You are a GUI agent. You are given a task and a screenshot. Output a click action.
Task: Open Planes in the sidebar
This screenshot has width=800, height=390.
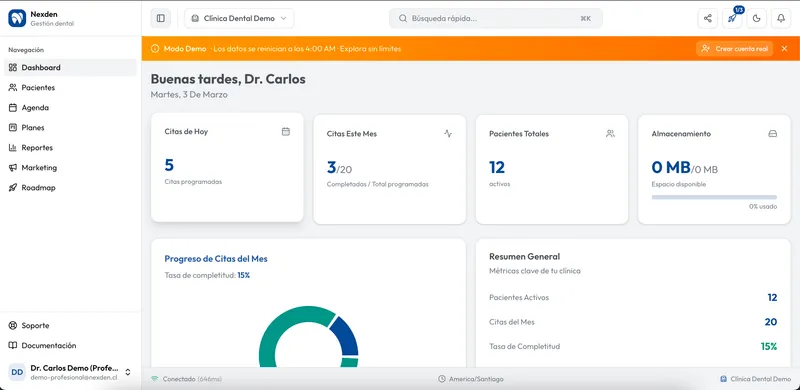tap(70, 128)
